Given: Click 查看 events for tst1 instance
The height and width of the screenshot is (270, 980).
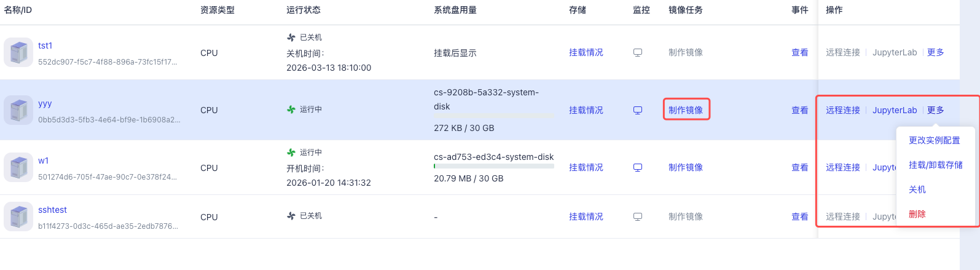Looking at the screenshot, I should click(799, 52).
